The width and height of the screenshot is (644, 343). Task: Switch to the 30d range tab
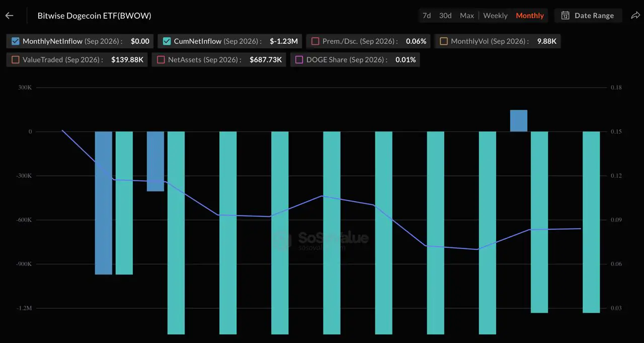[445, 16]
